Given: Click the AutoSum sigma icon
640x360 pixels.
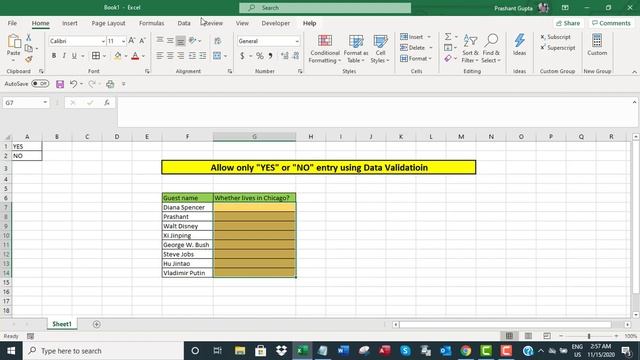Looking at the screenshot, I should [448, 37].
